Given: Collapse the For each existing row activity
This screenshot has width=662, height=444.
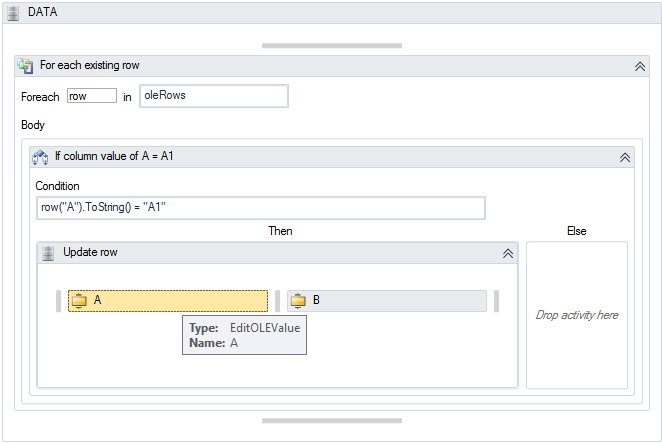Looking at the screenshot, I should pos(640,66).
